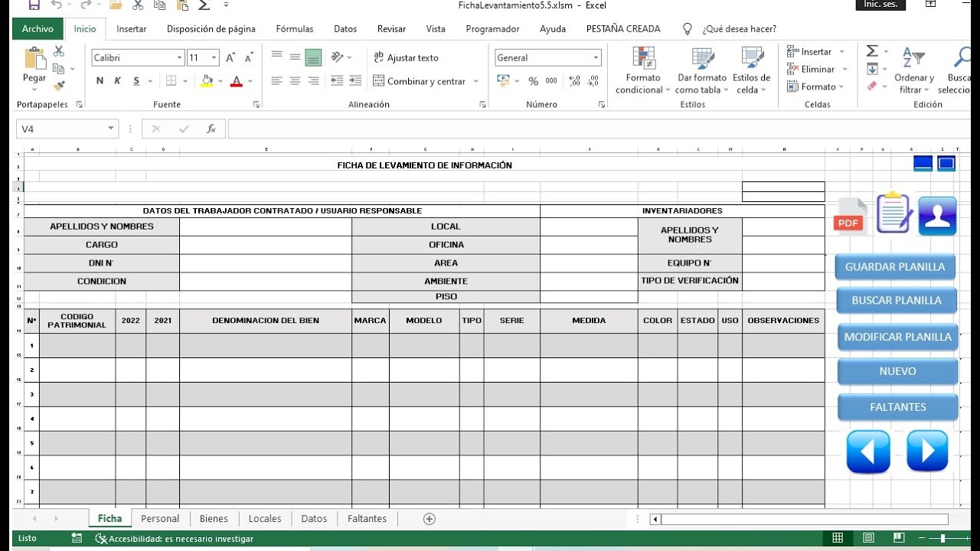Open the PESTAÑA CREADA ribbon tab

click(x=623, y=28)
